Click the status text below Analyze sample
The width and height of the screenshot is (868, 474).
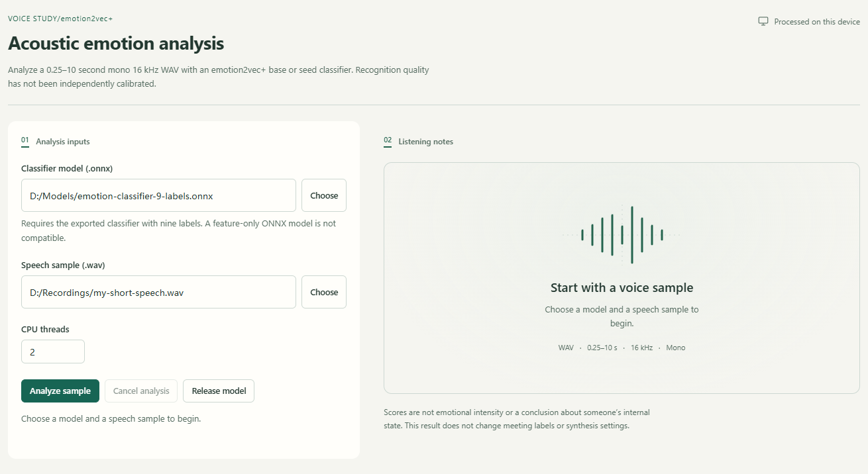point(111,418)
